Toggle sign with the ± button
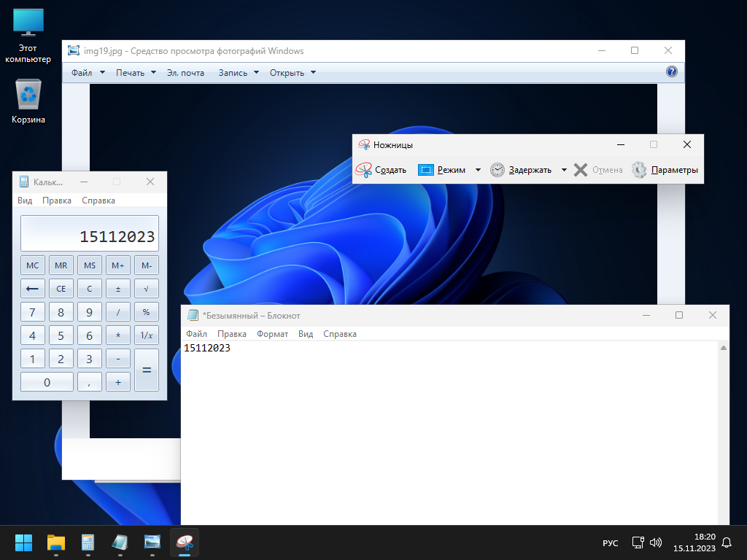Viewport: 747px width, 560px height. point(118,289)
